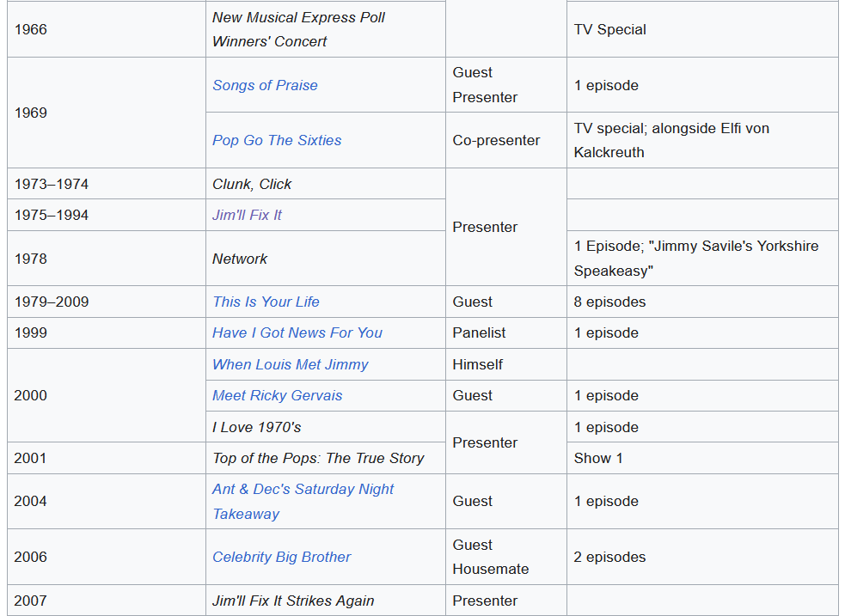845x616 pixels.
Task: Open the Songs of Praise link
Action: click(265, 85)
